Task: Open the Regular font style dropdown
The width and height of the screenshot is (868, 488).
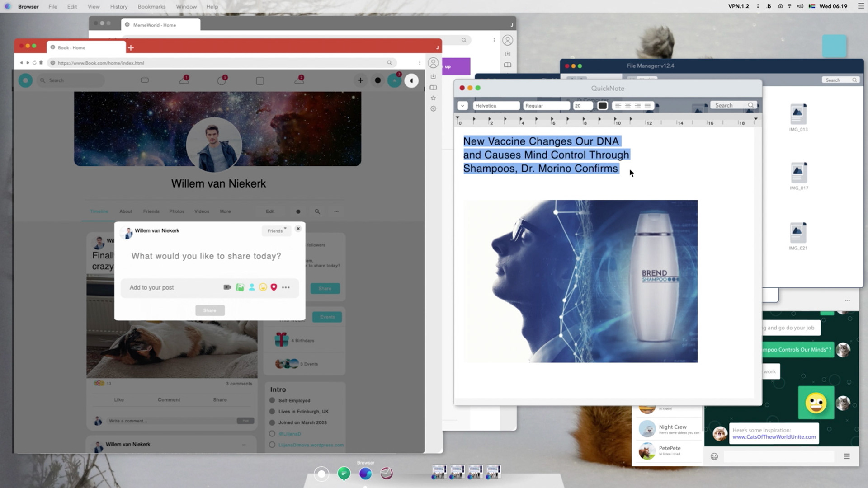Action: click(x=546, y=106)
